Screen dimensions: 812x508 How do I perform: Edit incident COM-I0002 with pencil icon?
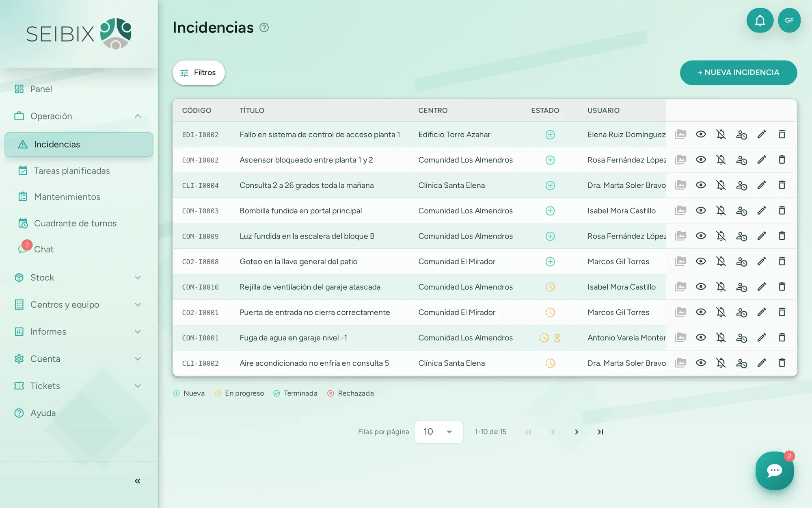point(762,160)
